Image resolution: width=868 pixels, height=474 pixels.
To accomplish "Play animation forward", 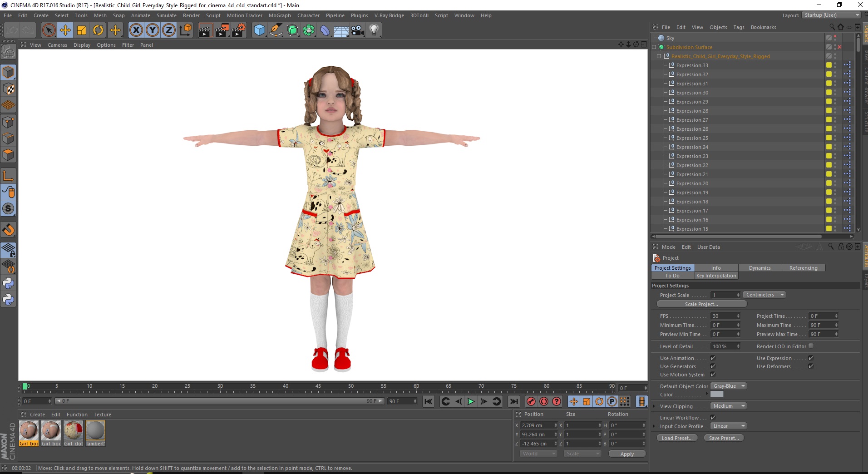I will pyautogui.click(x=471, y=401).
